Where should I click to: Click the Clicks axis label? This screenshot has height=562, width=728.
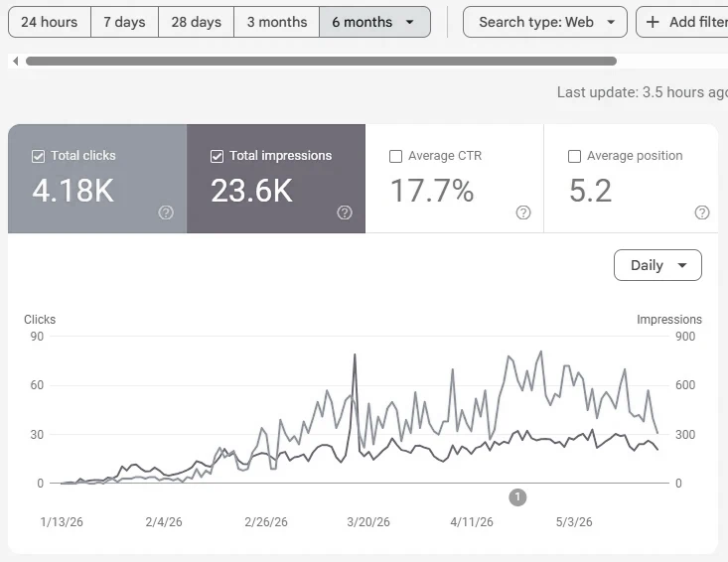pyautogui.click(x=40, y=320)
